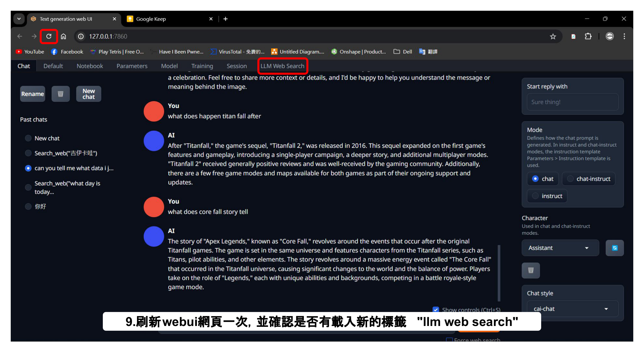Click the Rename chat button

pos(32,94)
